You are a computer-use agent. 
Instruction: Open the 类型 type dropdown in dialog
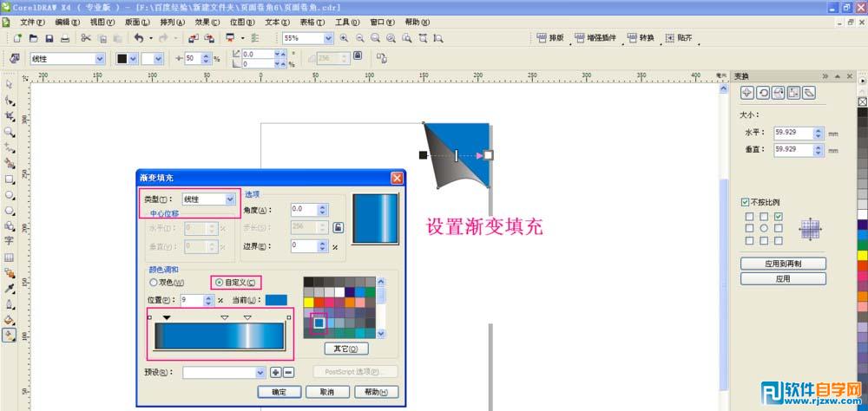[x=230, y=199]
